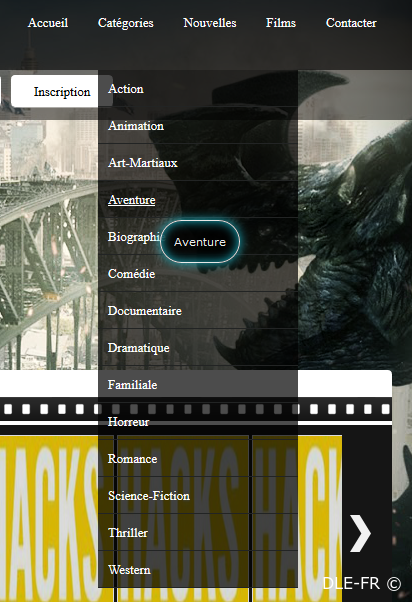The height and width of the screenshot is (602, 412).
Task: Open the Contacter page link
Action: 351,23
